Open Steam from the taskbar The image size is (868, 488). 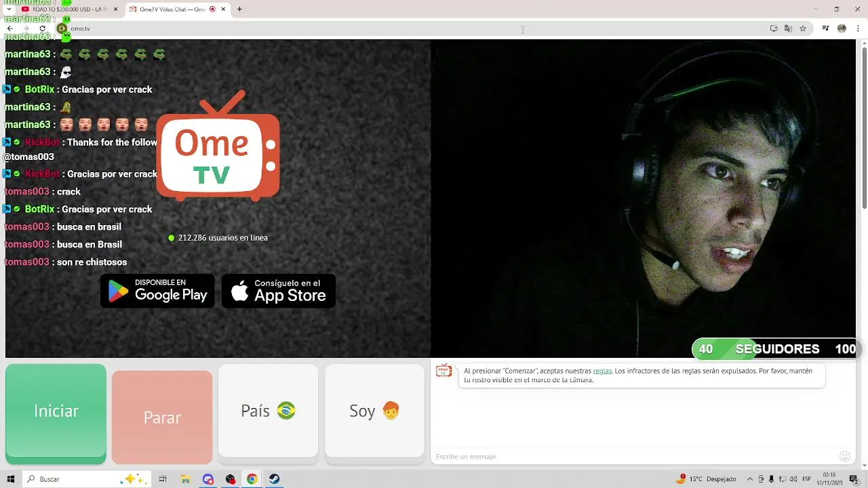(274, 479)
